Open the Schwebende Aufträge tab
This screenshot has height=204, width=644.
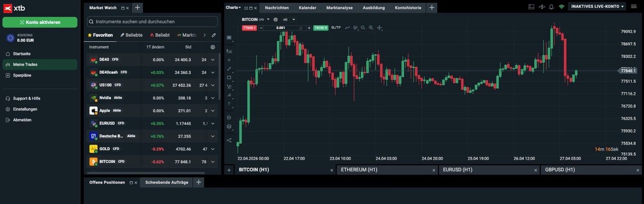click(x=167, y=182)
